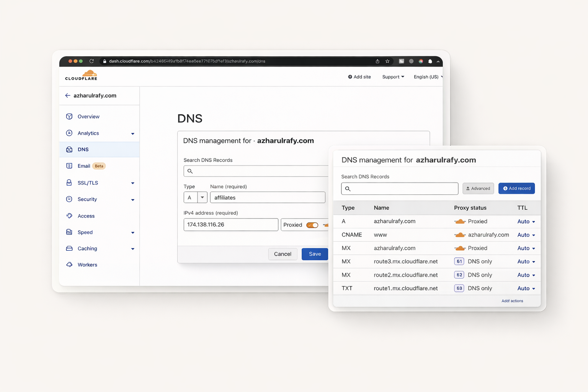
Task: Open the Email Beta sidebar item
Action: 84,166
